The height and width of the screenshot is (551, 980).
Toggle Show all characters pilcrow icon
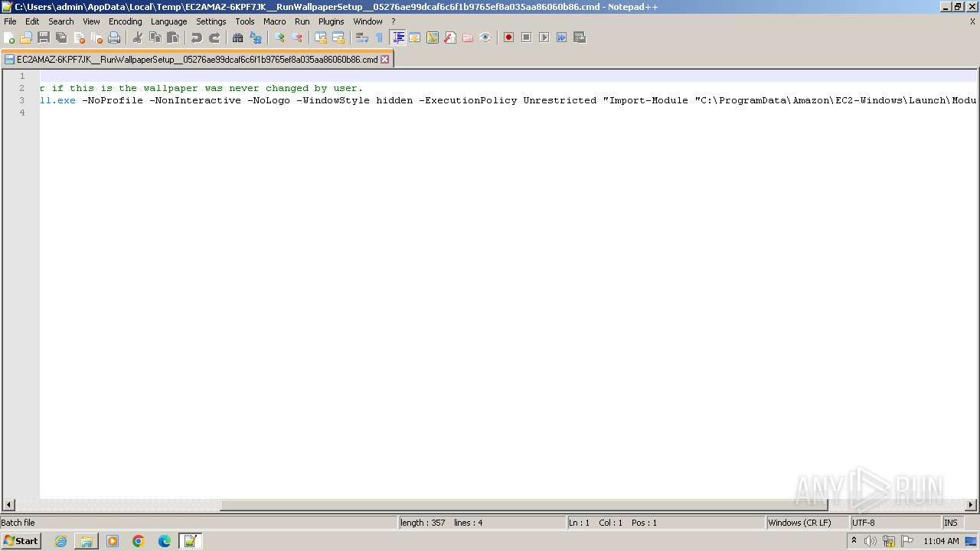coord(380,37)
